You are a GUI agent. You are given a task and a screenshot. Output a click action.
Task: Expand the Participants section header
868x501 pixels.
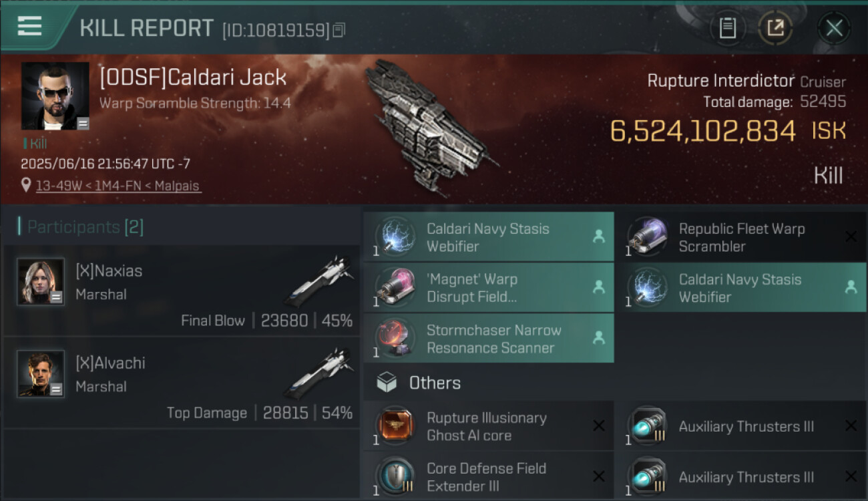pyautogui.click(x=81, y=227)
